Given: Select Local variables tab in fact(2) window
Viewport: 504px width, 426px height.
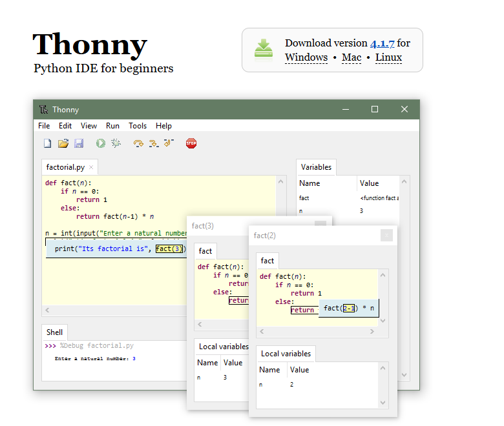Looking at the screenshot, I should [x=286, y=354].
